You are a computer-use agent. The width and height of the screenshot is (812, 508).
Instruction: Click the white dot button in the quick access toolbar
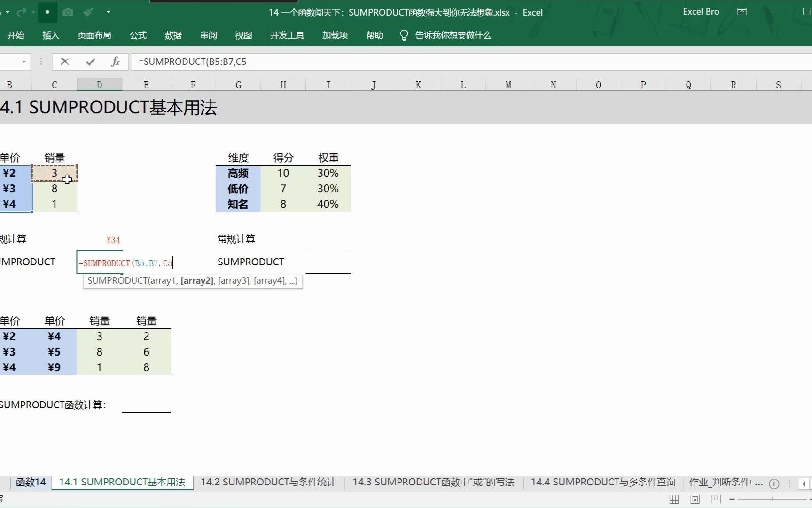click(x=47, y=12)
